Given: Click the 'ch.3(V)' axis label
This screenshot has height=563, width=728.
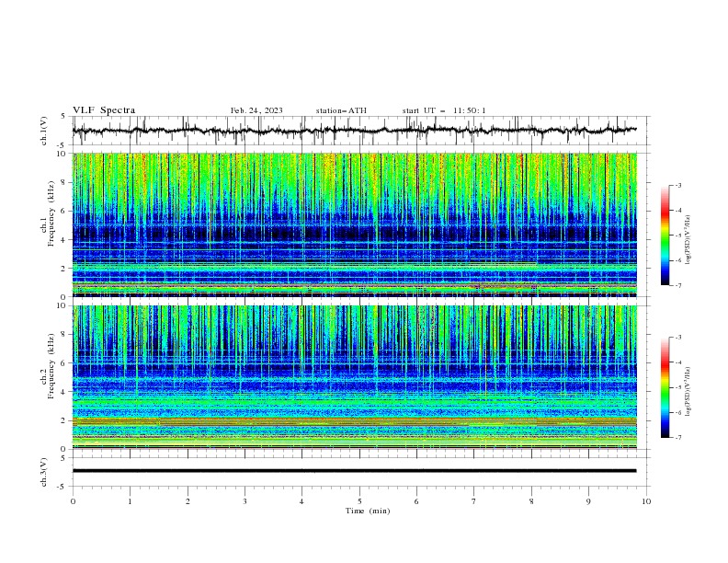Looking at the screenshot, I should (x=44, y=472).
